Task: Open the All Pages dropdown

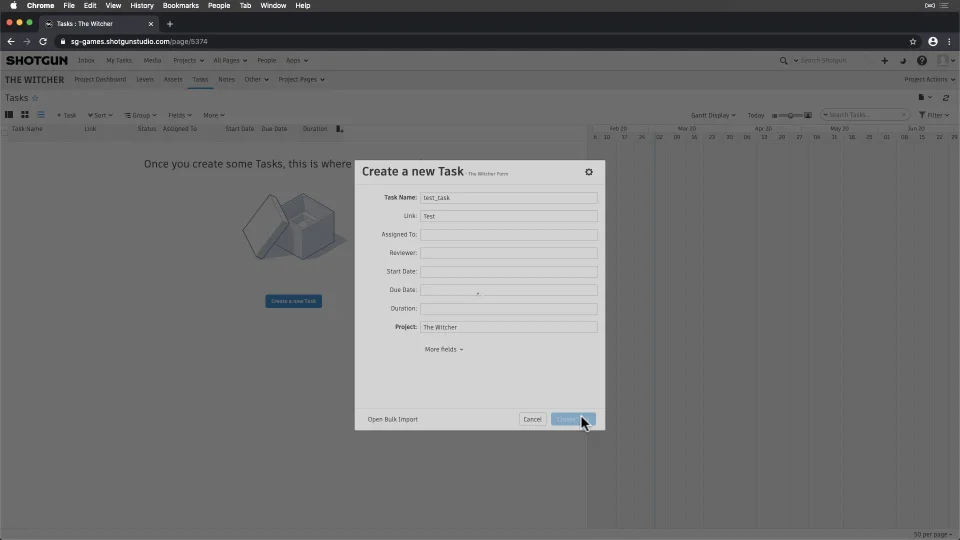Action: click(230, 61)
